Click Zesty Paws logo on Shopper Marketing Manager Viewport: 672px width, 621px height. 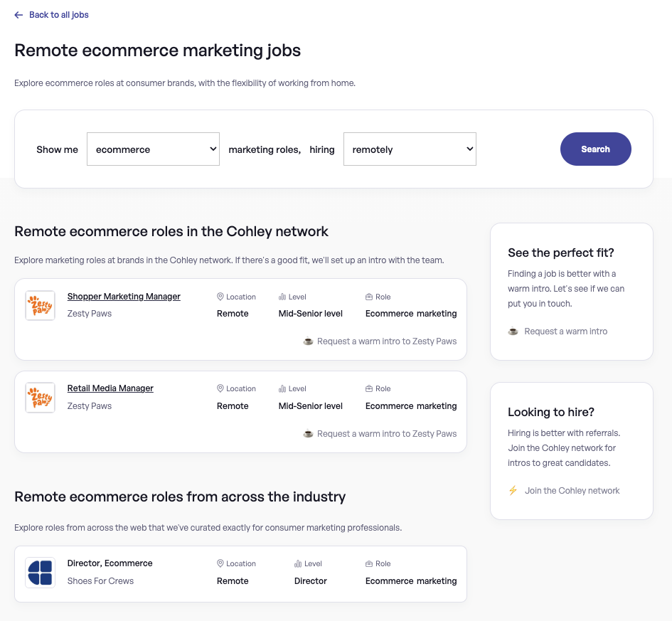[x=40, y=306]
